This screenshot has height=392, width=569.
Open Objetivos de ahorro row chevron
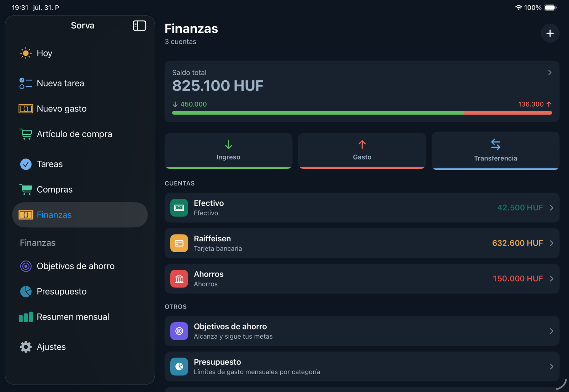click(552, 331)
